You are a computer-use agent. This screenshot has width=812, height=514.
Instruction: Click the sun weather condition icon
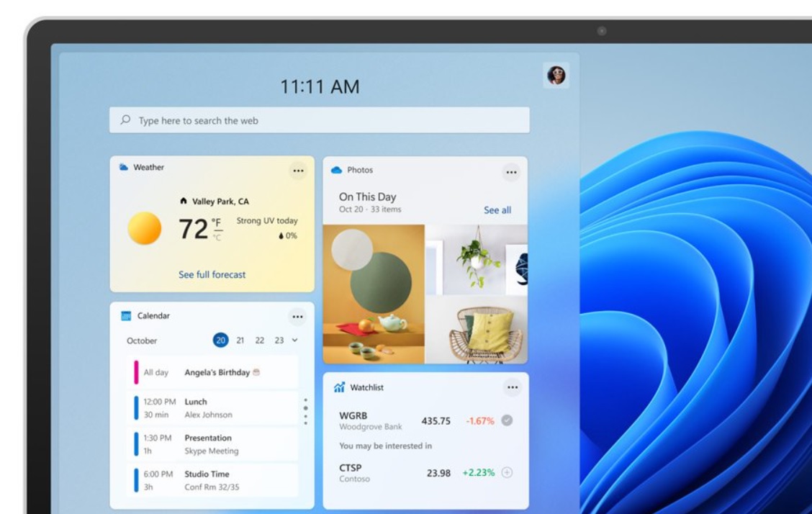point(145,228)
